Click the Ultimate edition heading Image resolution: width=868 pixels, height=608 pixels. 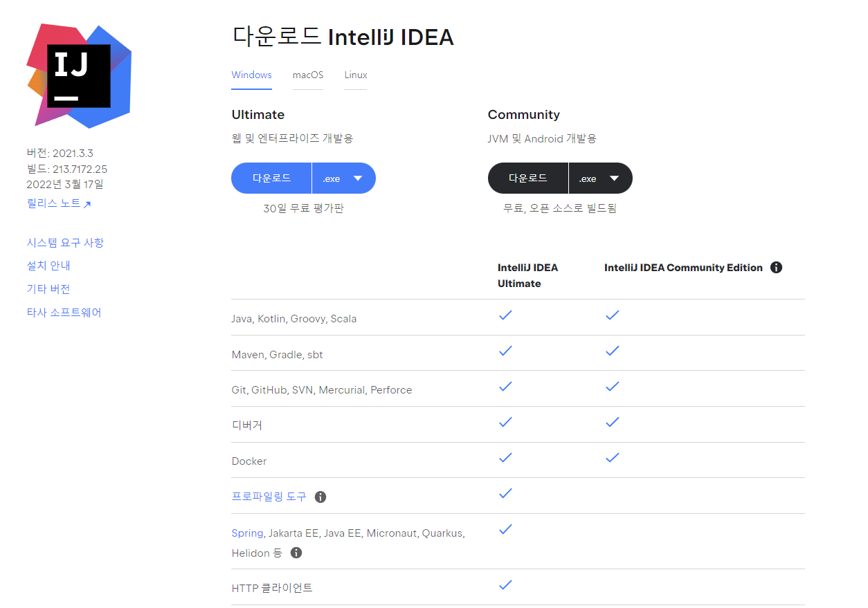coord(258,115)
